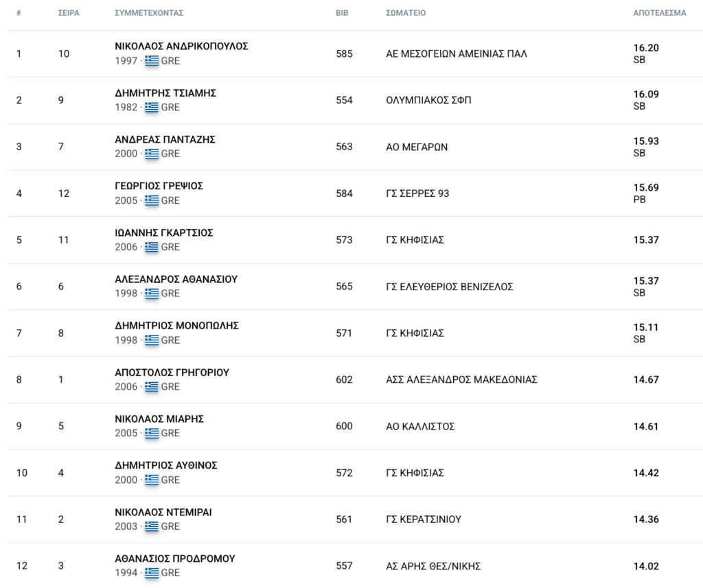Click the BIB column header

point(342,13)
